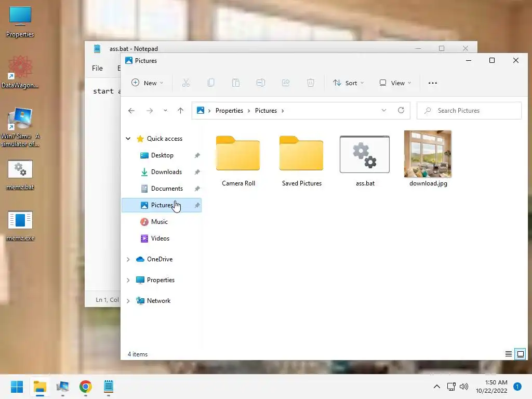This screenshot has width=532, height=399.
Task: Open the recent locations dropdown arrow
Action: (165, 111)
